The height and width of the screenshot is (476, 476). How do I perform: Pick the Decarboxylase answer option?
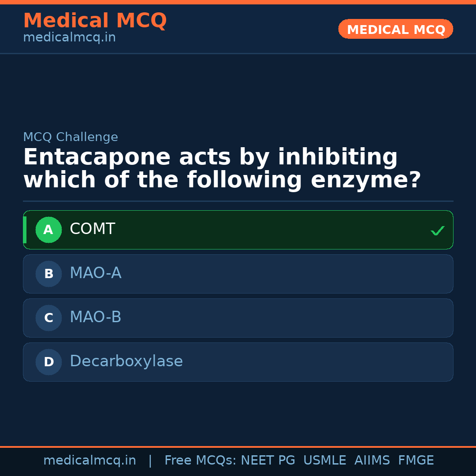(126, 361)
